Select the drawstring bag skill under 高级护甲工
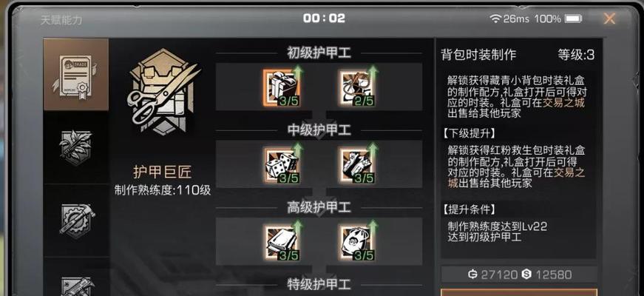The image size is (644, 296). [x=356, y=243]
